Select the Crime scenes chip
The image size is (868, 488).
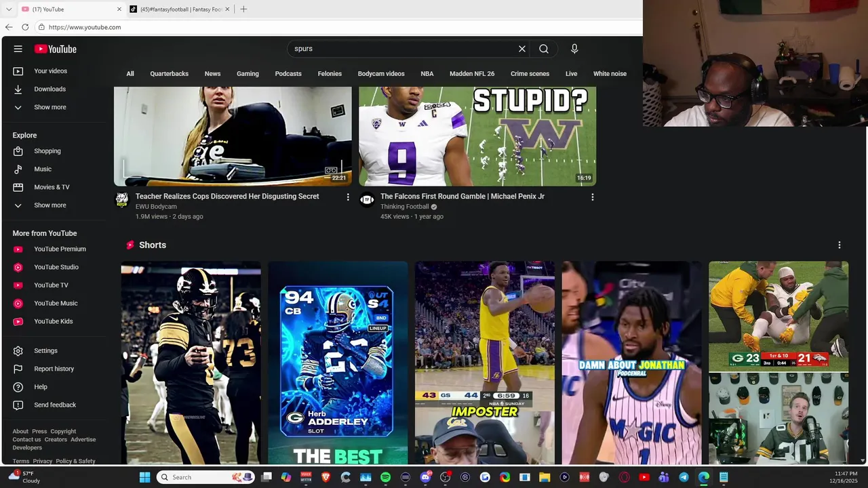(530, 74)
